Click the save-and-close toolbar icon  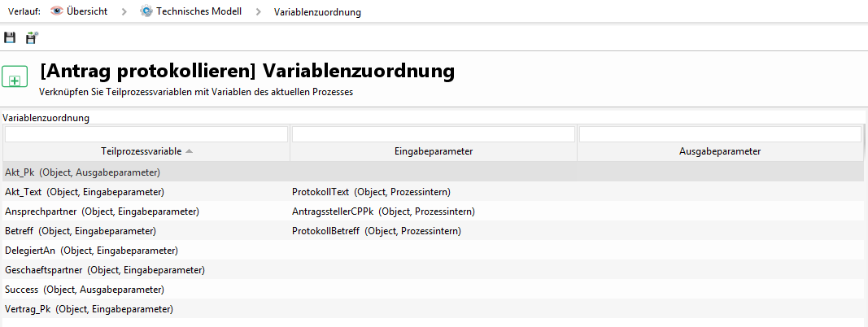pyautogui.click(x=32, y=37)
